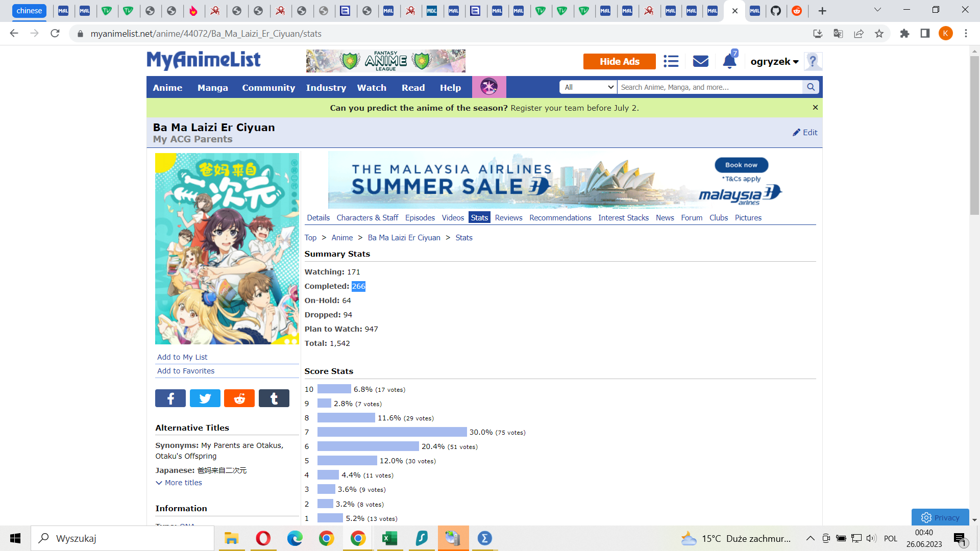
Task: Open the notifications bell icon
Action: coord(729,62)
